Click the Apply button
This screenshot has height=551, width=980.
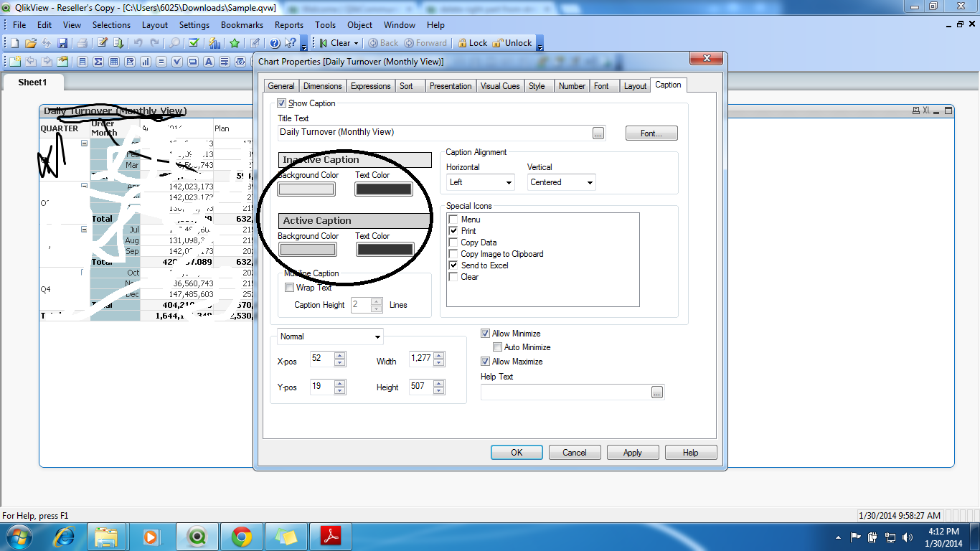pyautogui.click(x=633, y=453)
